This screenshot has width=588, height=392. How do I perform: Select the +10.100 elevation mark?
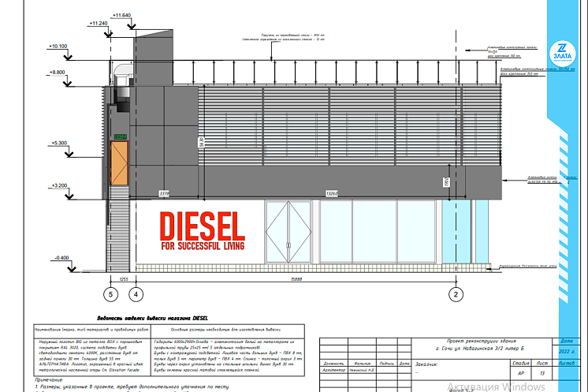click(59, 47)
